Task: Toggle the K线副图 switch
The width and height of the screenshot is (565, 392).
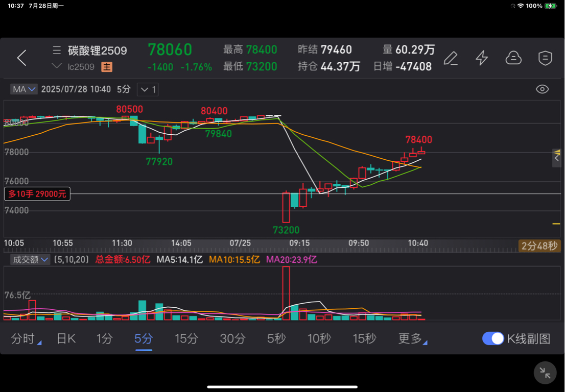Action: click(493, 339)
